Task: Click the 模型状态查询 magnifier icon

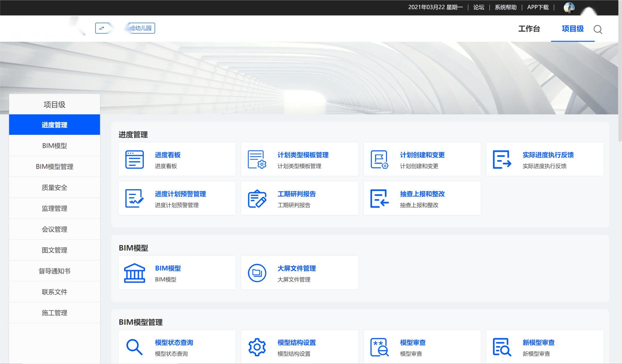Action: point(135,346)
